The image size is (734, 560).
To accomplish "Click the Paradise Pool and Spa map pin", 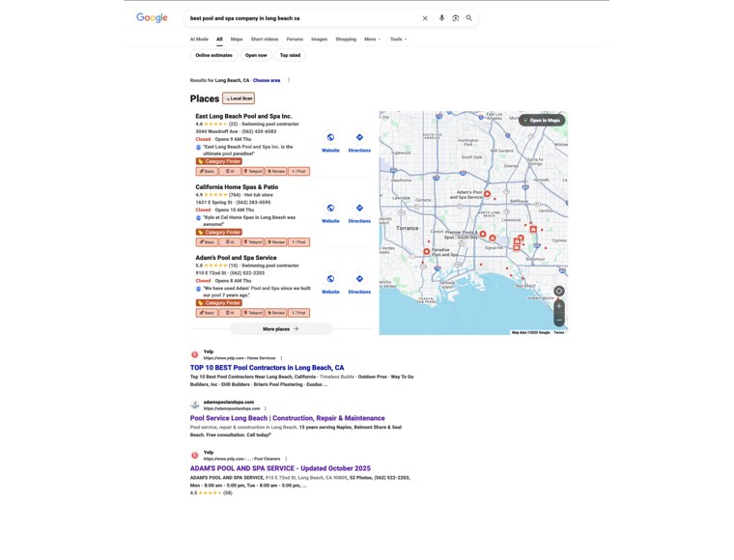I will (x=427, y=252).
